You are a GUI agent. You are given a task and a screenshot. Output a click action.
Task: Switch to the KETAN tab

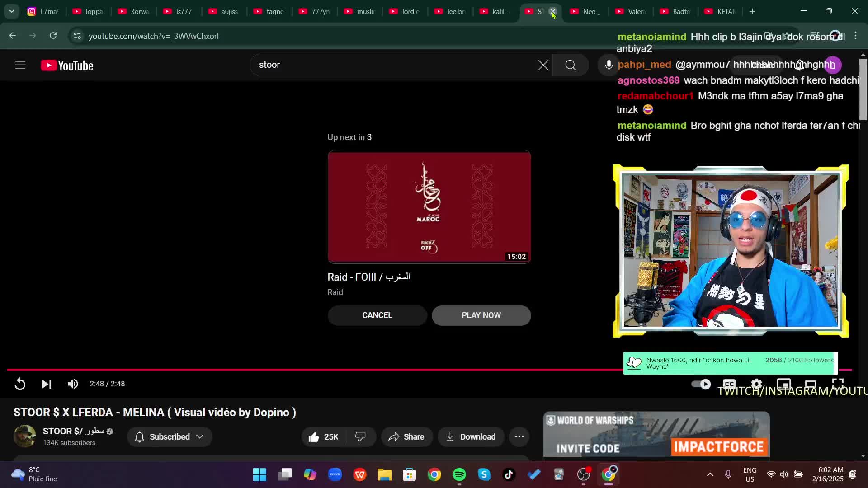coord(721,12)
